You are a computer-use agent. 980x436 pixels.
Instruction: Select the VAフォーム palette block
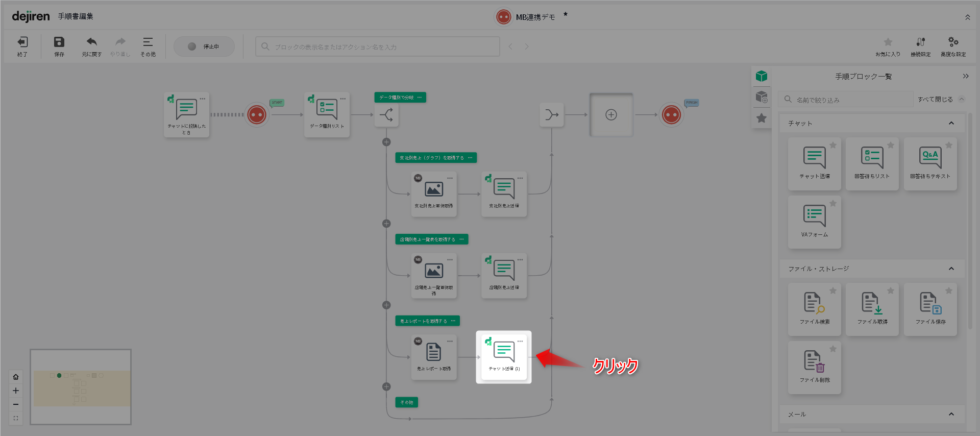pos(815,222)
